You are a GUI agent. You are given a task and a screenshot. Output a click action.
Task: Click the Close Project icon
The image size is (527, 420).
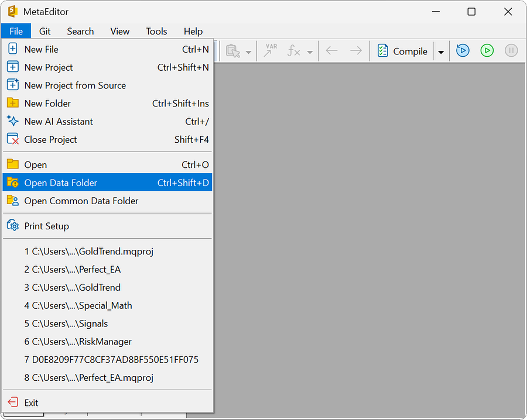coord(13,139)
